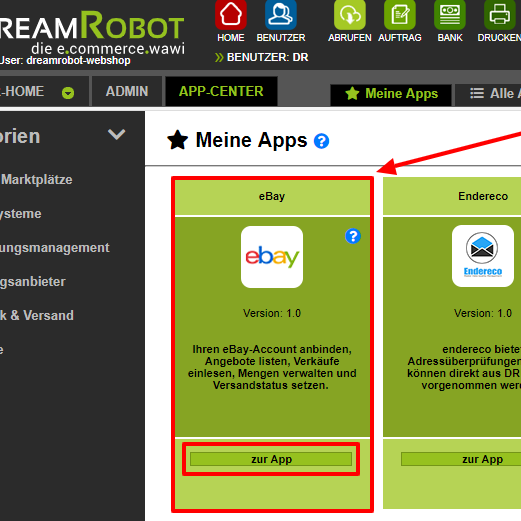Click the eBay logo thumbnail
The height and width of the screenshot is (521, 521).
click(272, 257)
